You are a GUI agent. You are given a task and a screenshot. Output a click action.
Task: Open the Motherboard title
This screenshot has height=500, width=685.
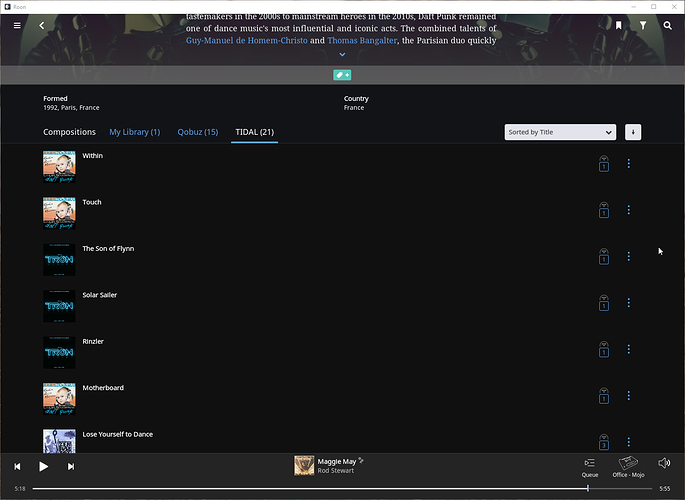tap(103, 388)
